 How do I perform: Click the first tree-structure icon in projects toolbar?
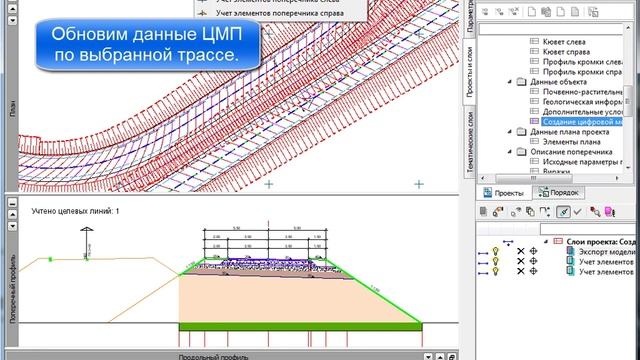tap(485, 12)
